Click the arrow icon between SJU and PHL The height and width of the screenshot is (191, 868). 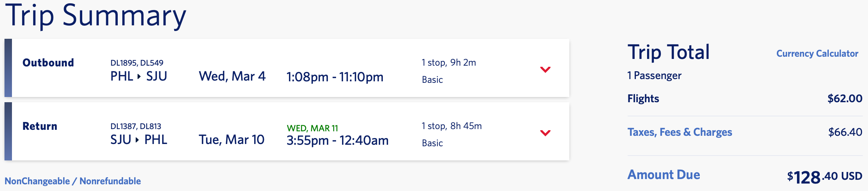point(138,140)
